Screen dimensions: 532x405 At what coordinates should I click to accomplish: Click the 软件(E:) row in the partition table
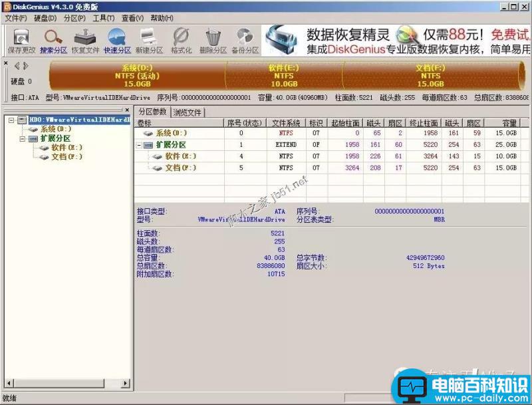[x=331, y=156]
